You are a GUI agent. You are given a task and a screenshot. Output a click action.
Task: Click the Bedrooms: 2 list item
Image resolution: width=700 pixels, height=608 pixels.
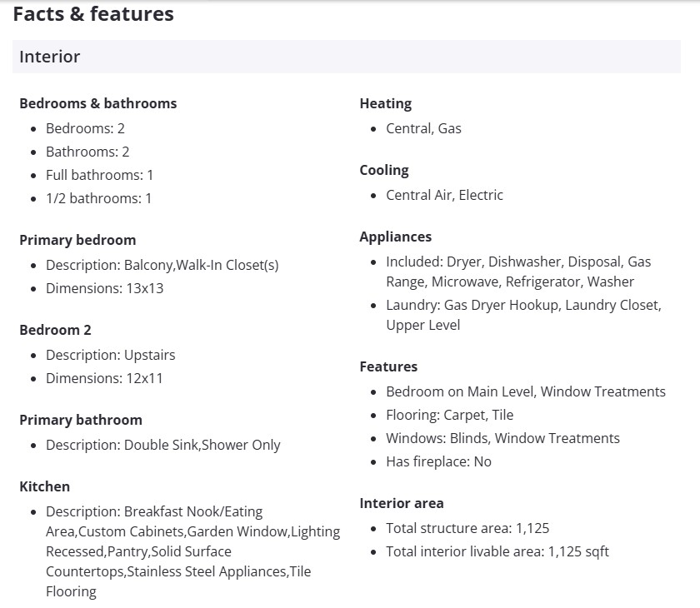point(85,128)
